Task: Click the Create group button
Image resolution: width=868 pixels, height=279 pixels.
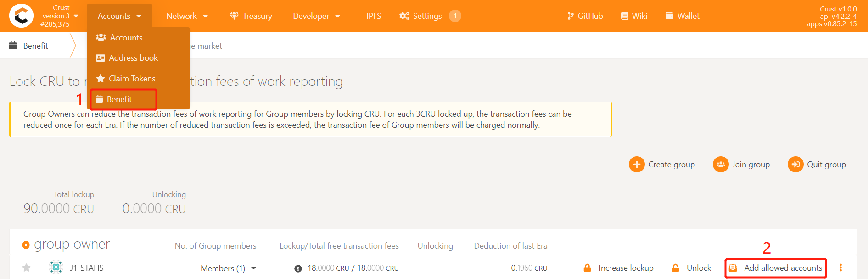Action: tap(662, 165)
